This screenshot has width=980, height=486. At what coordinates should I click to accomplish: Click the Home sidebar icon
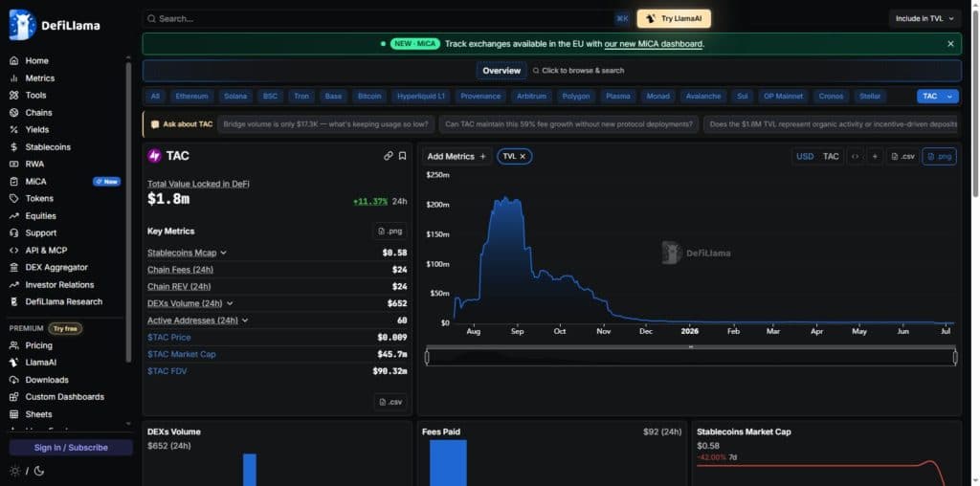(x=13, y=60)
